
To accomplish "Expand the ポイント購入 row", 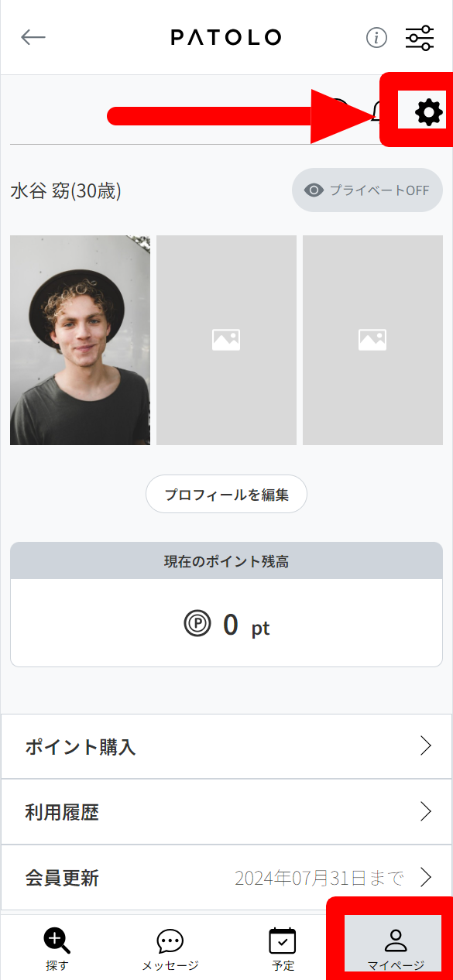I will (x=425, y=745).
